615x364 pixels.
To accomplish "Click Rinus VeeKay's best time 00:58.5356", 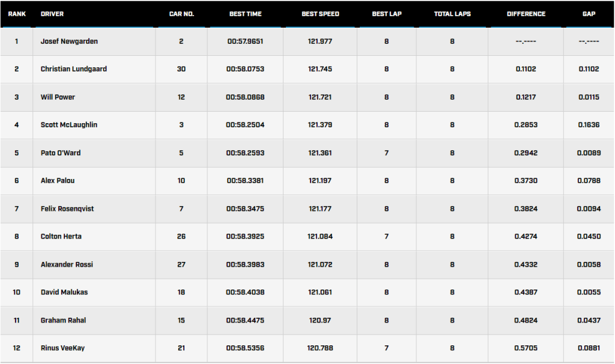I will point(245,348).
